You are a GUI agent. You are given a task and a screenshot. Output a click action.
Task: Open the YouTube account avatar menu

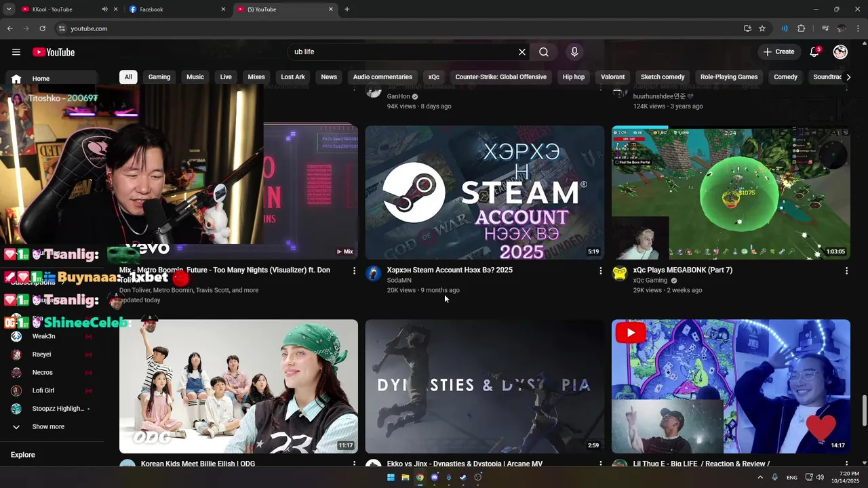coord(840,52)
